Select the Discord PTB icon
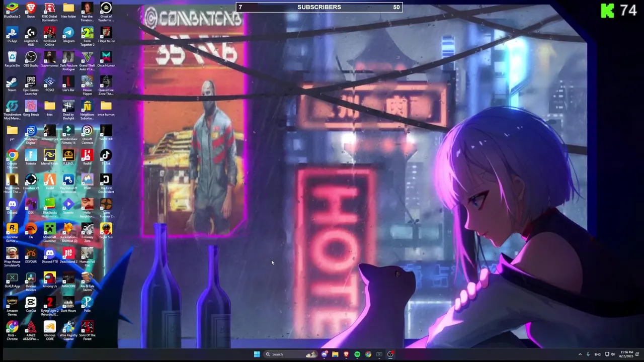 (49, 256)
